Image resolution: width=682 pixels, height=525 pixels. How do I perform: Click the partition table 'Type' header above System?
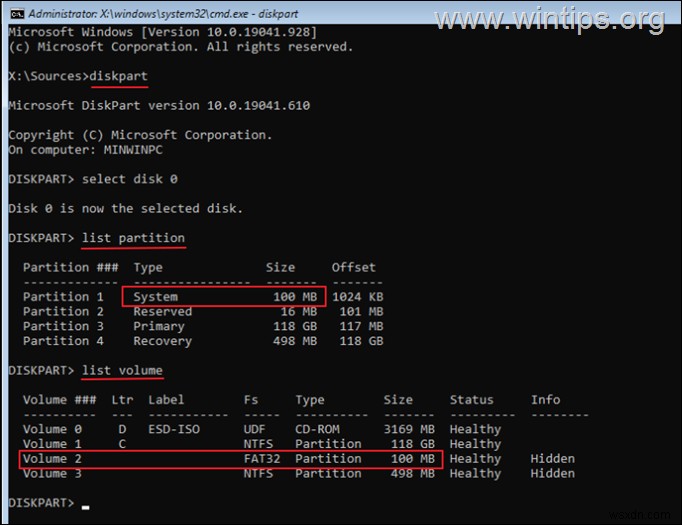(x=148, y=268)
